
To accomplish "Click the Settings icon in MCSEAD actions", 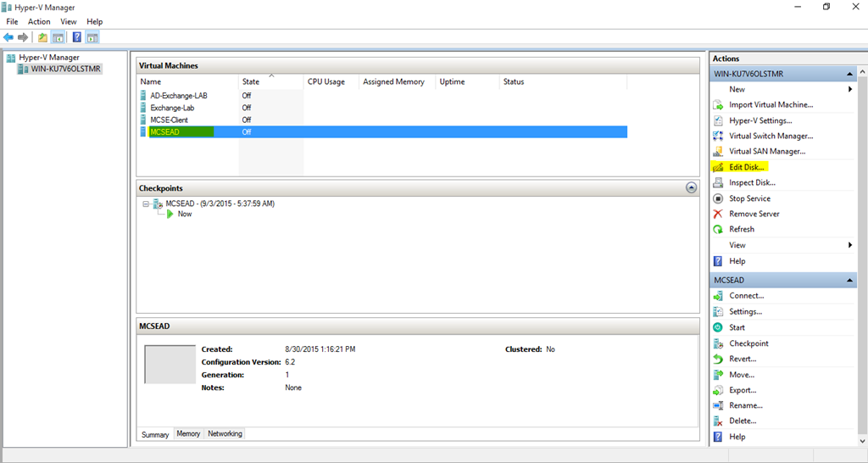I will (x=718, y=312).
